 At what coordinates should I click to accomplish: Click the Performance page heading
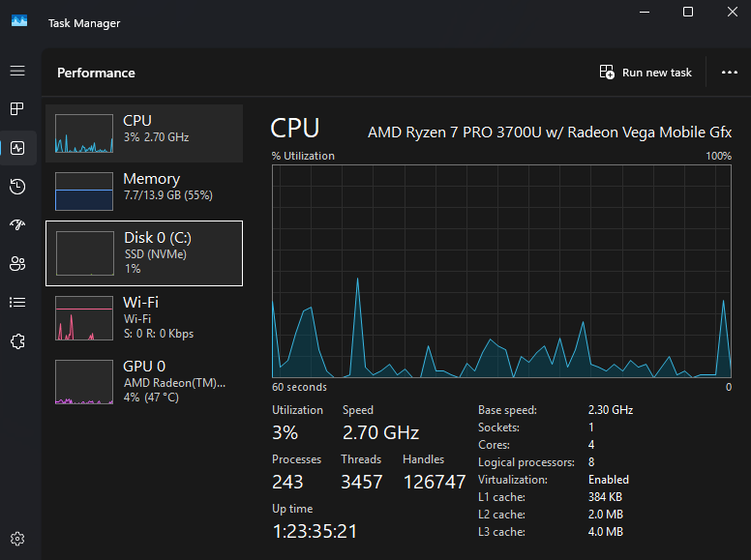tap(96, 73)
